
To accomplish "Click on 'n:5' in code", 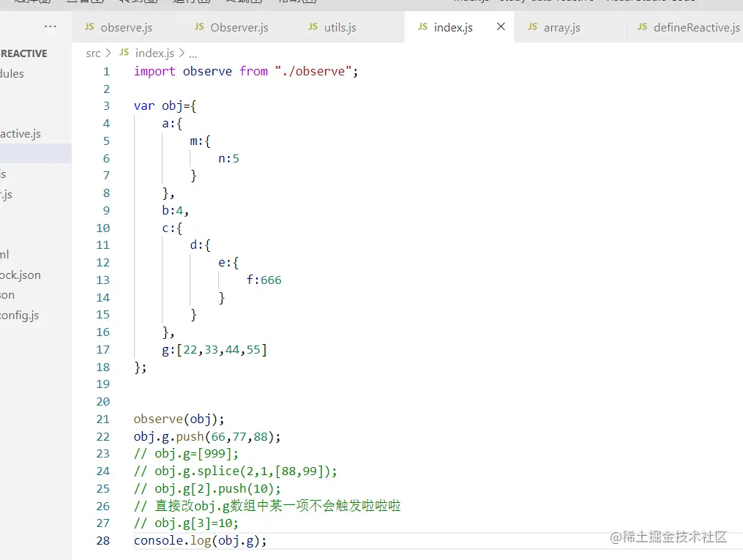I will pyautogui.click(x=228, y=158).
